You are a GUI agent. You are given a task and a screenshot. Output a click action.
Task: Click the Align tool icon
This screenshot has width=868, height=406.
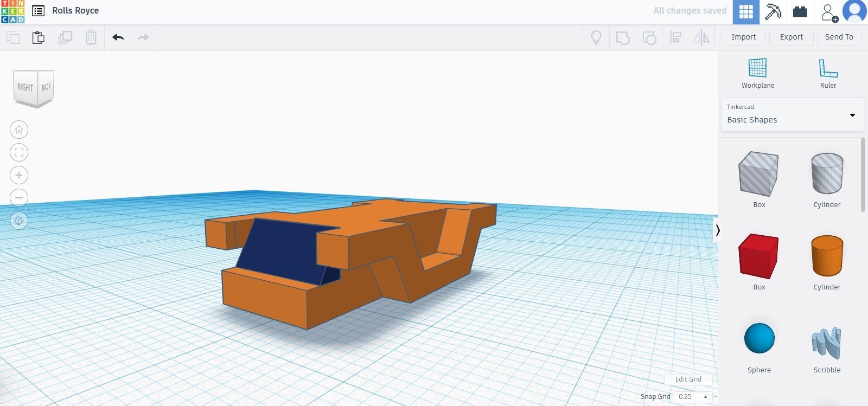pos(675,37)
